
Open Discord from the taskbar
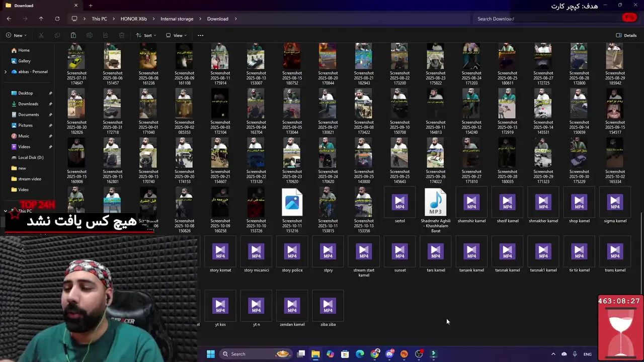[x=389, y=354]
